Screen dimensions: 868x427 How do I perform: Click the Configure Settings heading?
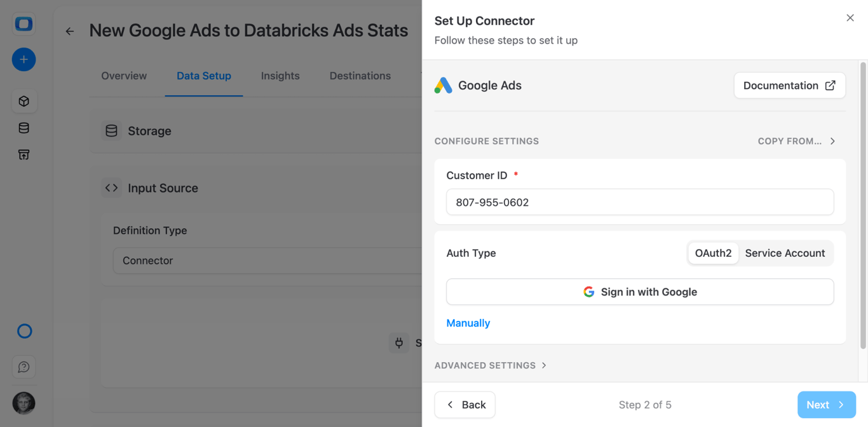pyautogui.click(x=487, y=141)
